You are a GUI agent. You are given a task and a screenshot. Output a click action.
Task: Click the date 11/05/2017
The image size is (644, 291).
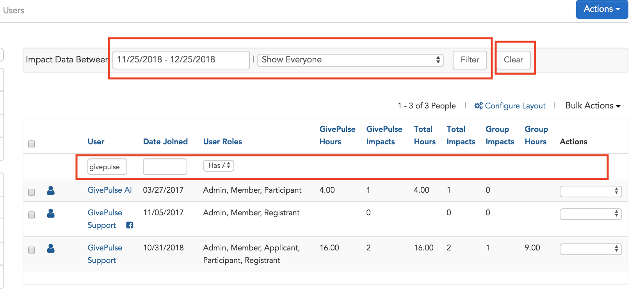point(163,213)
